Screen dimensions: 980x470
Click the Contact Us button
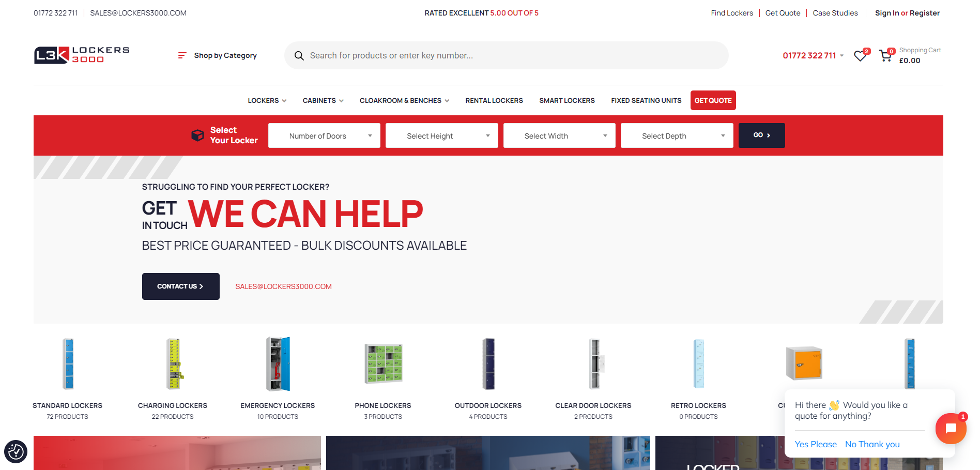click(180, 286)
